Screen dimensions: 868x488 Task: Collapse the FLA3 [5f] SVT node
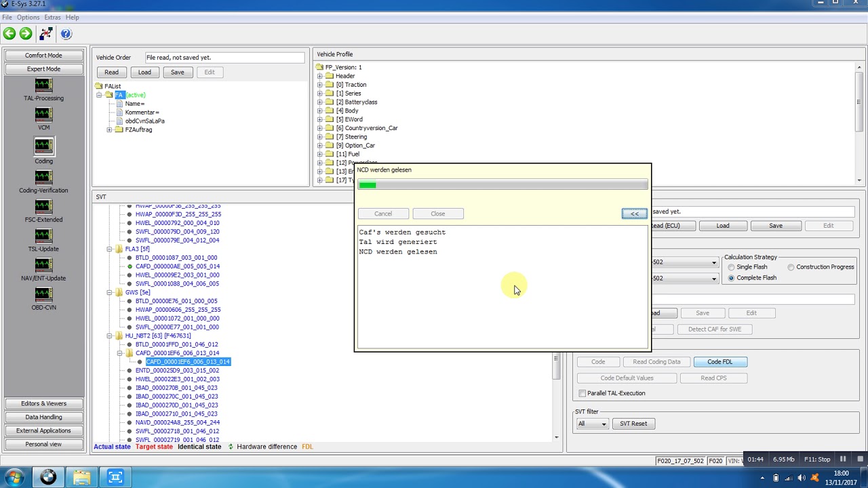click(109, 249)
